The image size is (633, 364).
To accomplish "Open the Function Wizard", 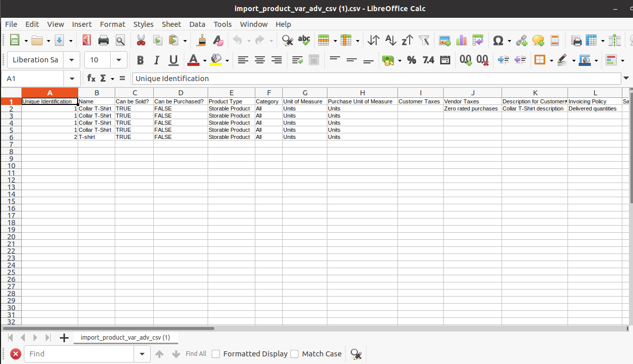I will click(x=91, y=78).
